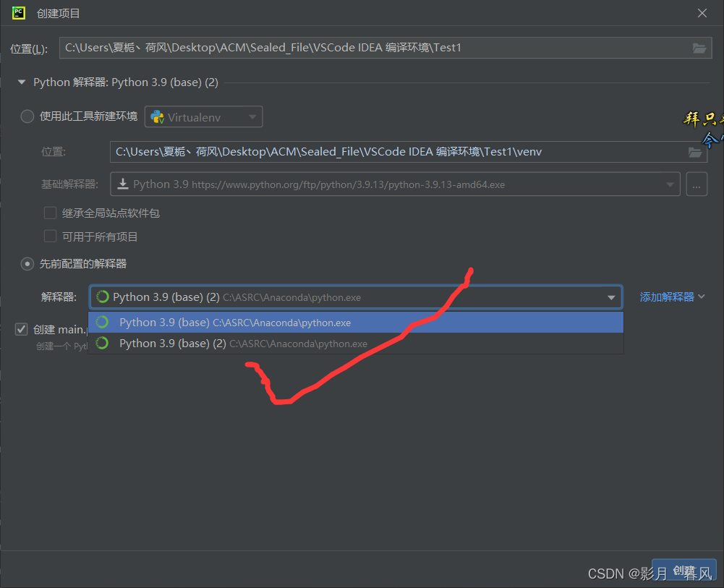Click the PyCharm logo icon in title bar
Viewport: 724px width, 588px height.
coord(19,13)
